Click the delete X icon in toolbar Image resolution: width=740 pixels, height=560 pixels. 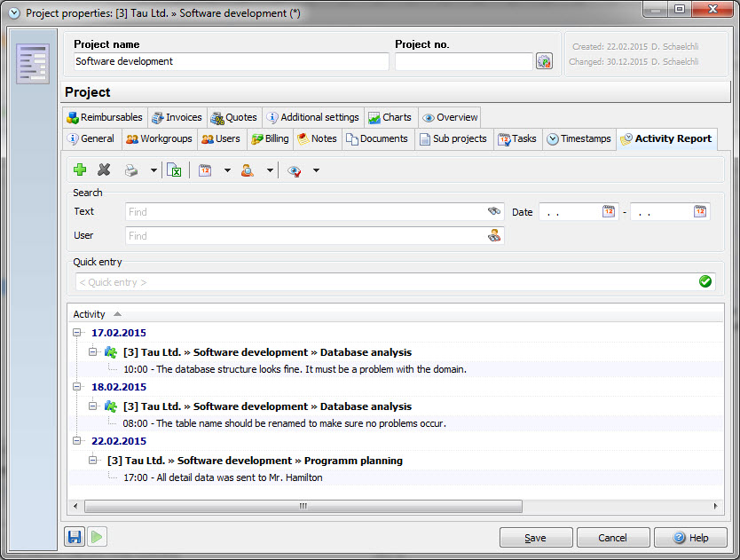pos(104,170)
